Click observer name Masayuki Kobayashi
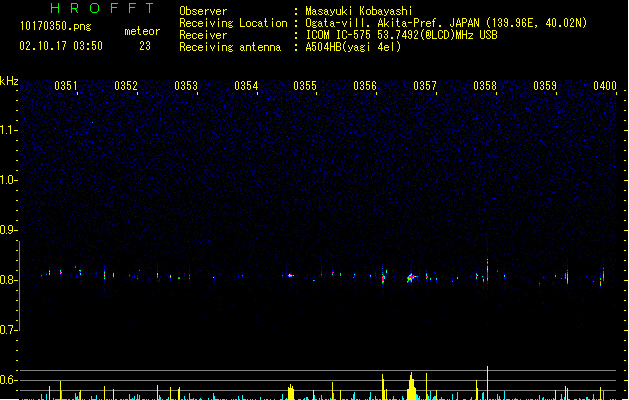 [359, 11]
